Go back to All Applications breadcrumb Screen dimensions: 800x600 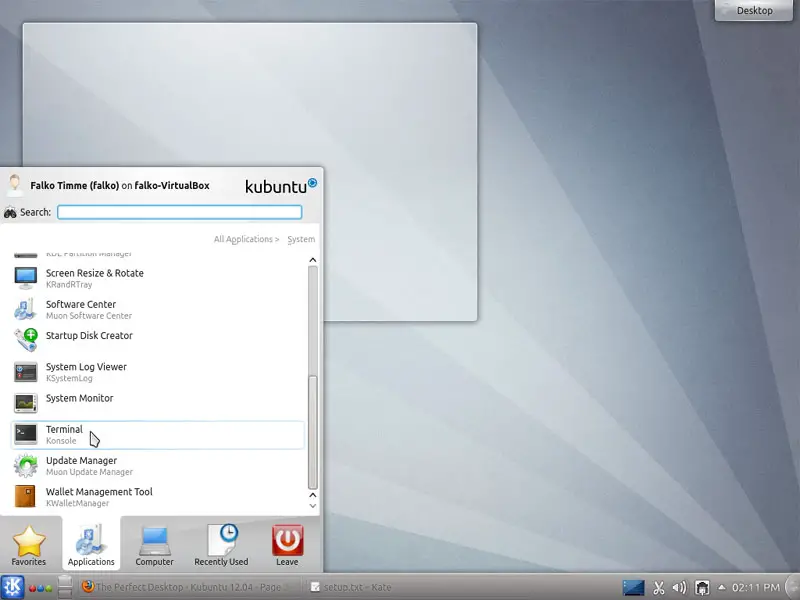[x=246, y=239]
